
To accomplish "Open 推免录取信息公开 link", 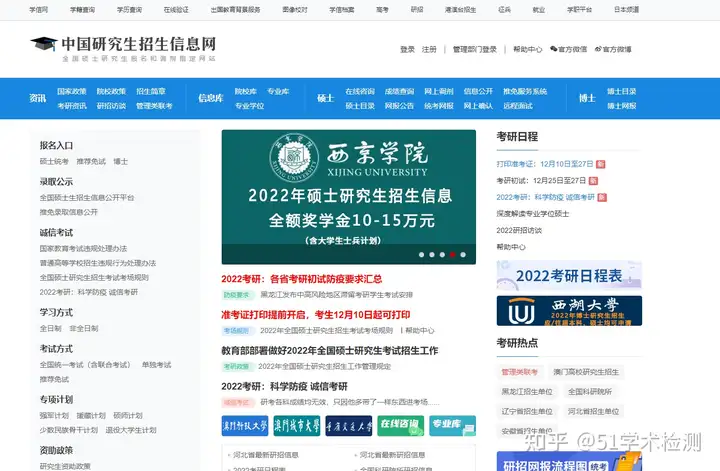I will pos(69,212).
